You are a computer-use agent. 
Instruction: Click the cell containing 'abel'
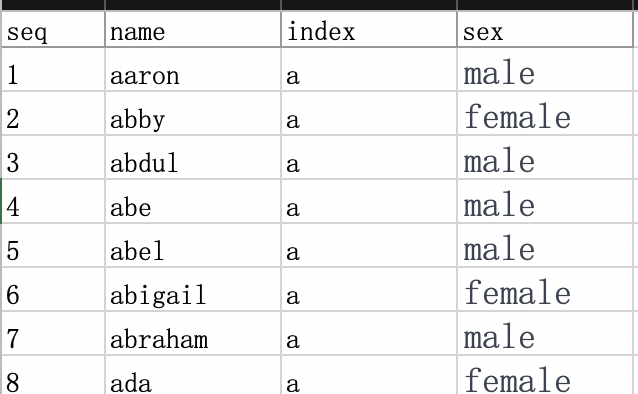click(x=193, y=245)
